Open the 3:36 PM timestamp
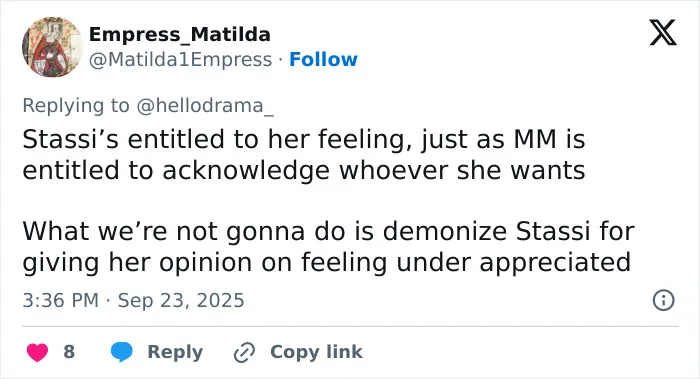 coord(61,300)
